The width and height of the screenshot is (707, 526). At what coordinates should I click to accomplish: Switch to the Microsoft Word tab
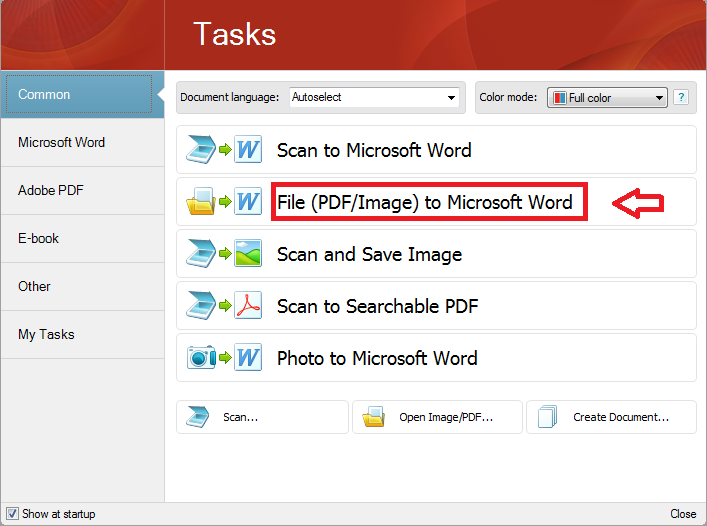(61, 142)
